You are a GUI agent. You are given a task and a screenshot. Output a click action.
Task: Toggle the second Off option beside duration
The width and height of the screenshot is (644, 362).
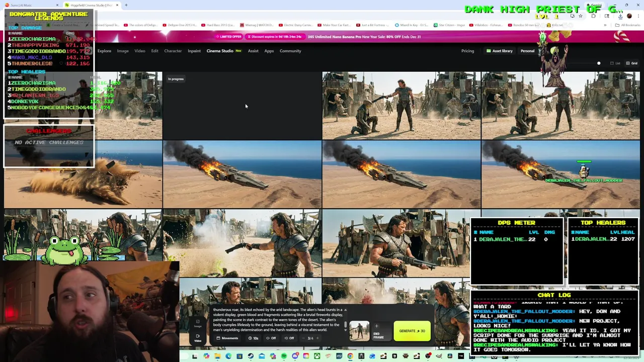(289, 338)
